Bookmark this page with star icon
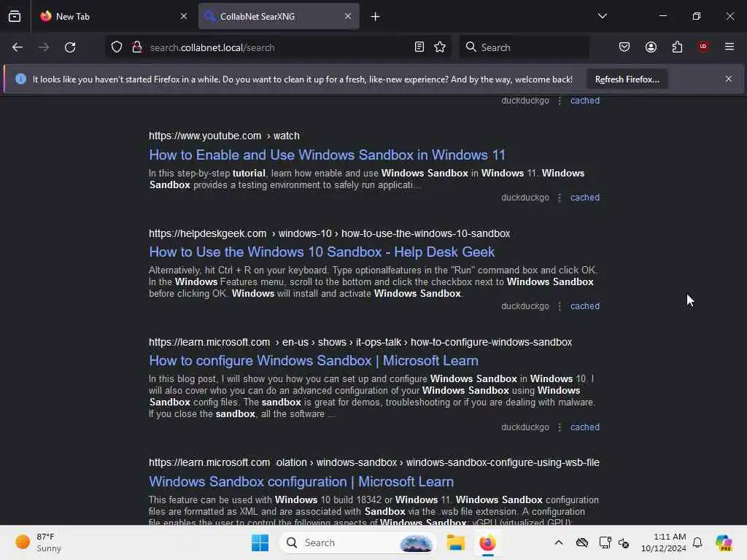747x560 pixels. click(x=440, y=47)
